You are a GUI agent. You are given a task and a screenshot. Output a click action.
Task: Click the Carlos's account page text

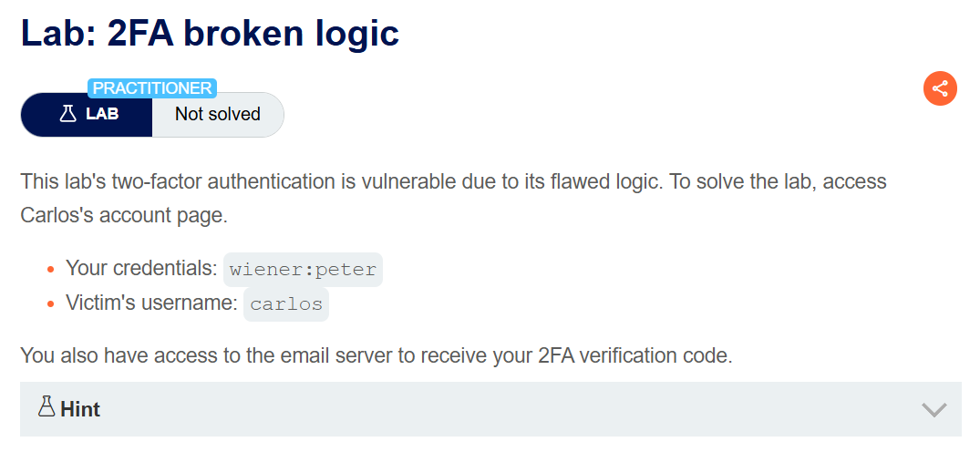(x=124, y=215)
